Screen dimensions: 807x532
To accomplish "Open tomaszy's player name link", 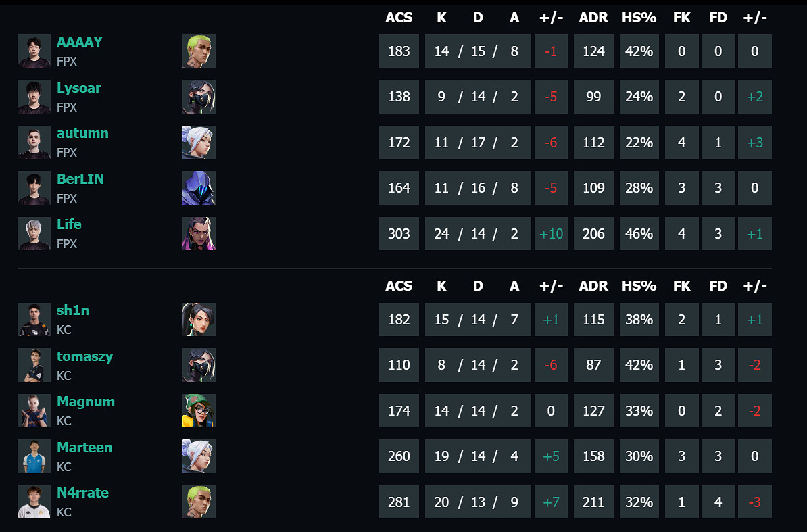I will [x=84, y=356].
